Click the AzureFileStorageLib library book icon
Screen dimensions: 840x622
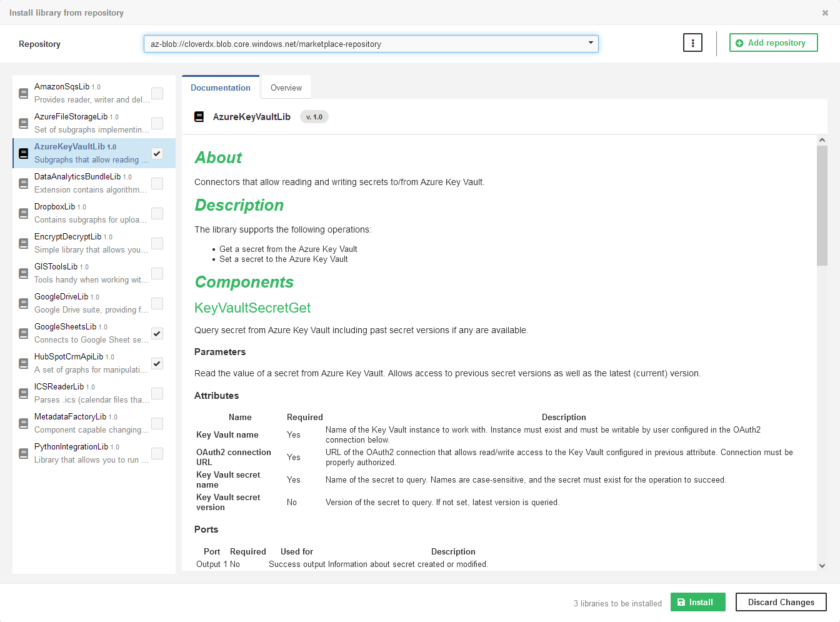pyautogui.click(x=23, y=123)
